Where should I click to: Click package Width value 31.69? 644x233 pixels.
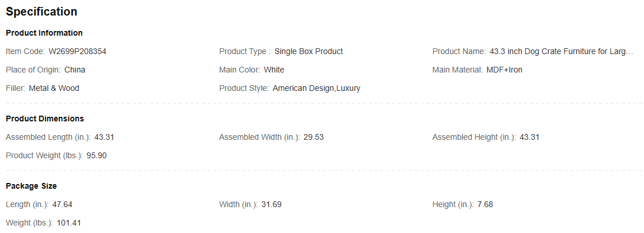tap(272, 204)
